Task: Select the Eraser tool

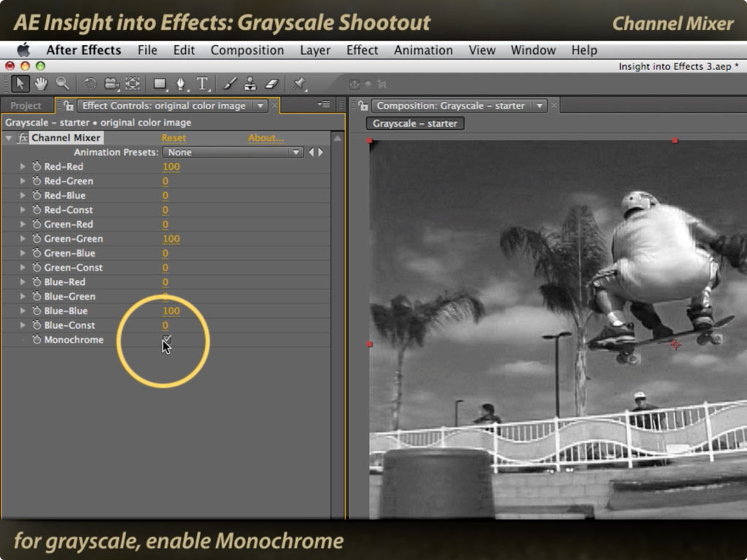Action: pyautogui.click(x=271, y=84)
